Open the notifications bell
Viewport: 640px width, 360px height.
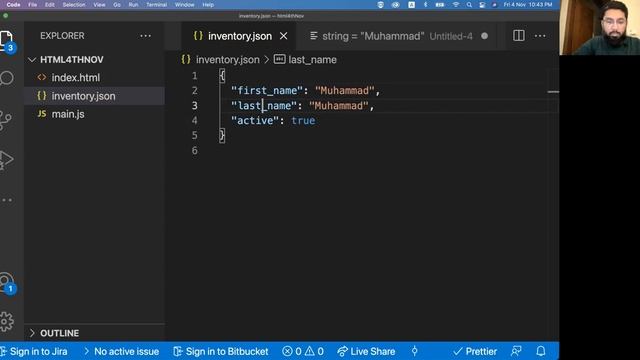(x=541, y=351)
